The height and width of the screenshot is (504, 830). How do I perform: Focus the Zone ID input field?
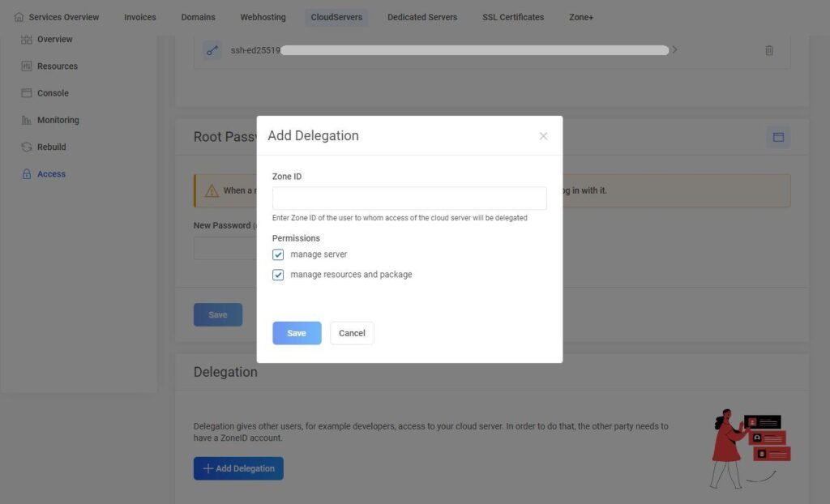(x=409, y=199)
